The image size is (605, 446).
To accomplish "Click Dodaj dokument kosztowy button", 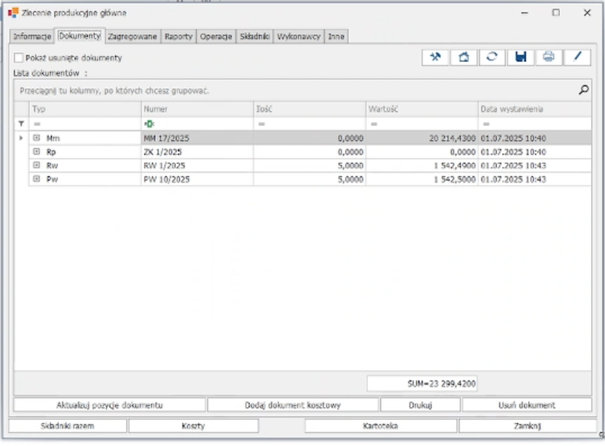I will pos(293,405).
